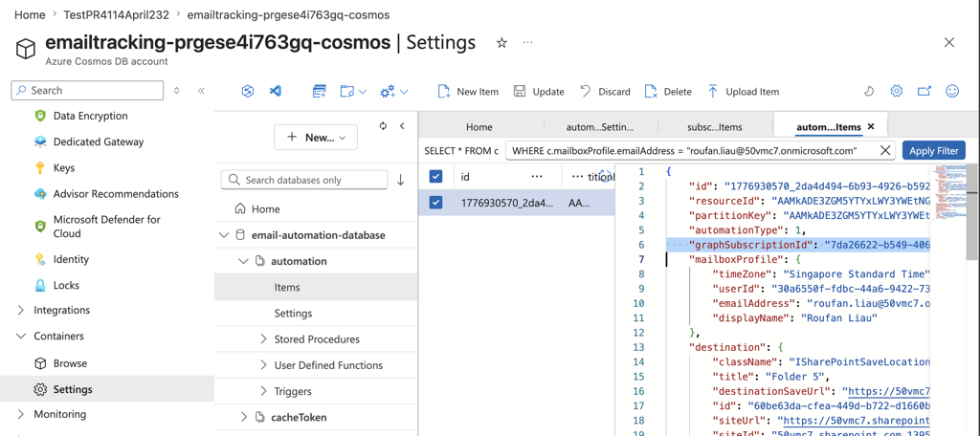Viewport: 980px width, 436px height.
Task: Expand User Defined Functions
Action: click(x=264, y=365)
